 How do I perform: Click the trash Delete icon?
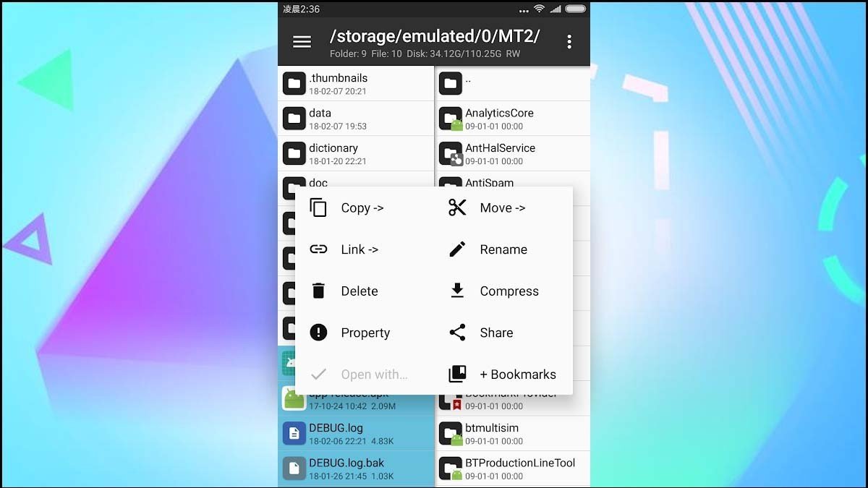[318, 291]
